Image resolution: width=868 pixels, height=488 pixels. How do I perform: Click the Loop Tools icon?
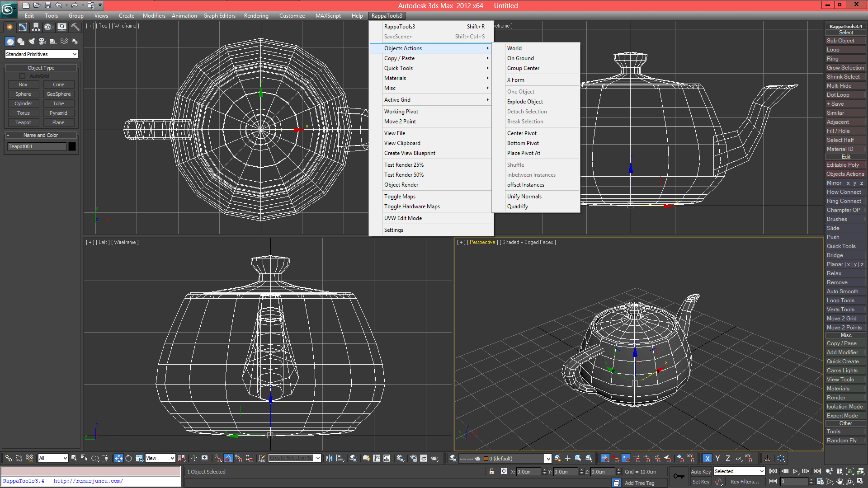click(845, 300)
